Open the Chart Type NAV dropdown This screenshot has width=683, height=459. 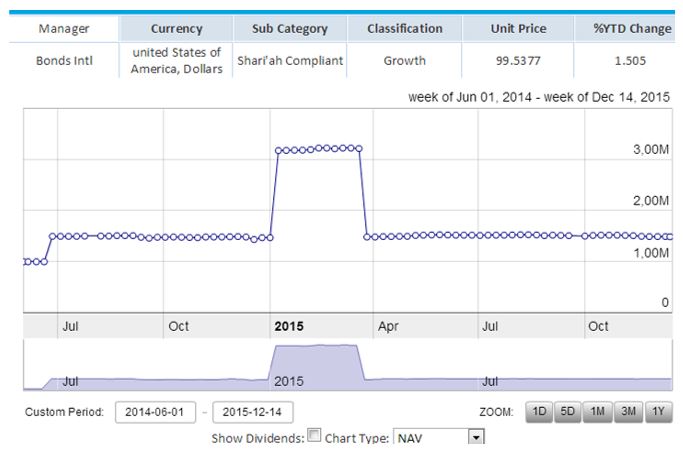click(x=430, y=438)
